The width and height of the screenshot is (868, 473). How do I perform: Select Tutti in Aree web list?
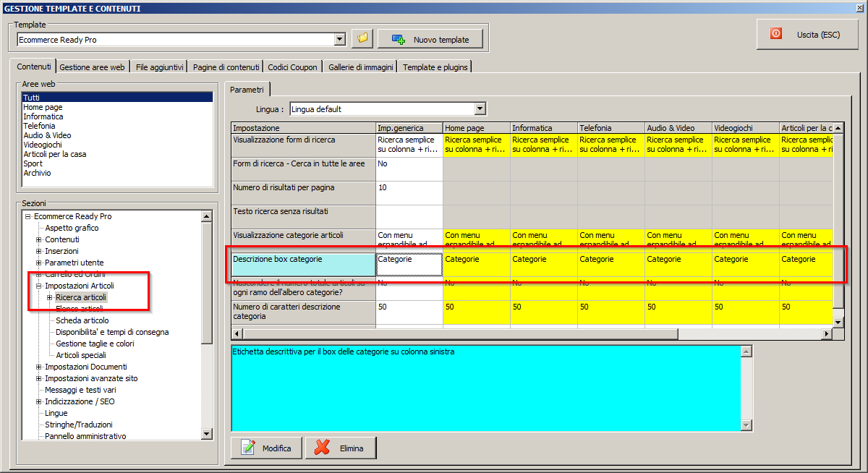pyautogui.click(x=117, y=98)
